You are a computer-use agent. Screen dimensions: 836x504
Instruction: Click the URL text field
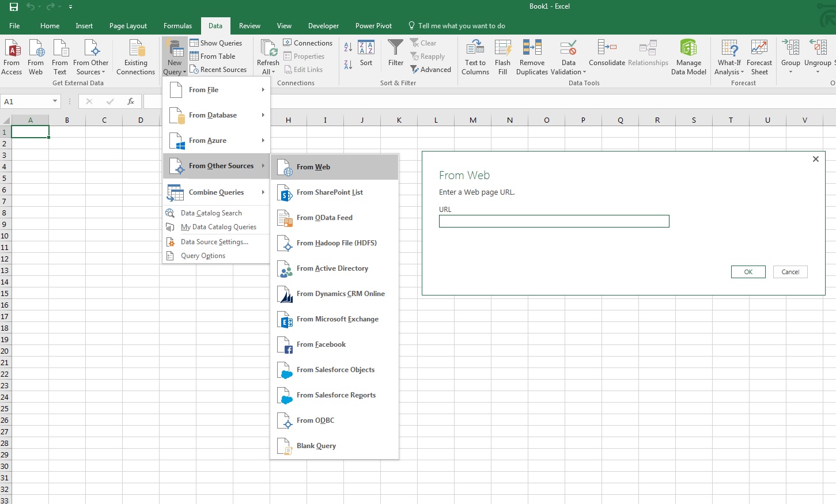[554, 221]
